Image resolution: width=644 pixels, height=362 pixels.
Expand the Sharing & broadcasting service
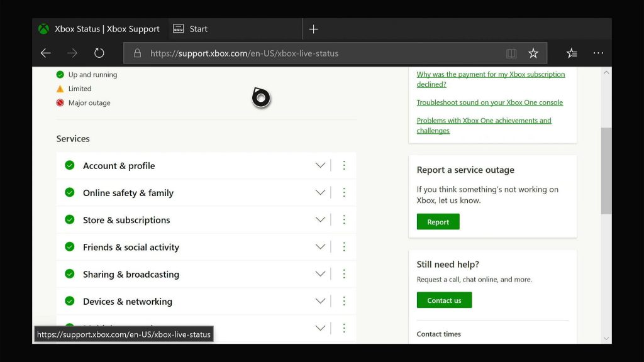[320, 274]
